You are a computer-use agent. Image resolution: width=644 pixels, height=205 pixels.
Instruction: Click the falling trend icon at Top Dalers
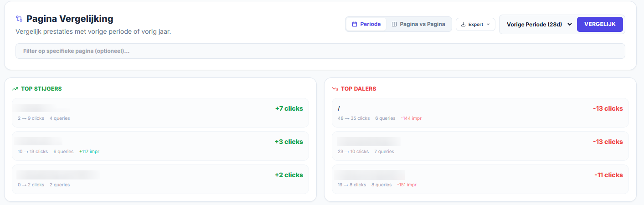coord(335,89)
